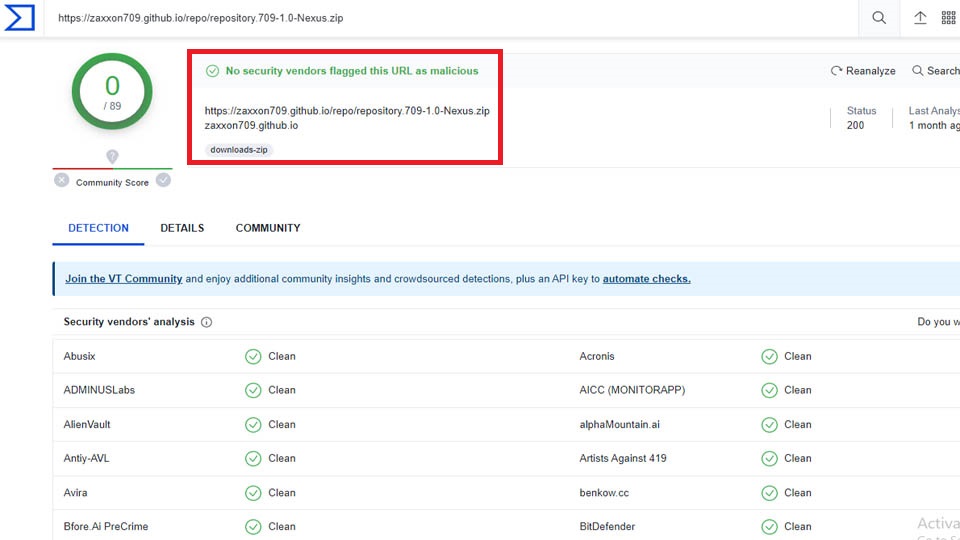Click the downloads-zip tag
The width and height of the screenshot is (960, 540).
(239, 149)
